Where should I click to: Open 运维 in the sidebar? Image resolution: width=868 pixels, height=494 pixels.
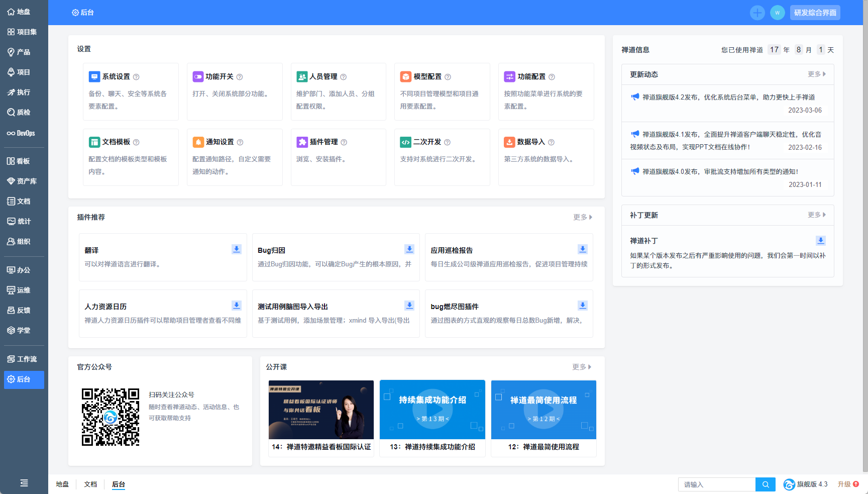coord(24,290)
